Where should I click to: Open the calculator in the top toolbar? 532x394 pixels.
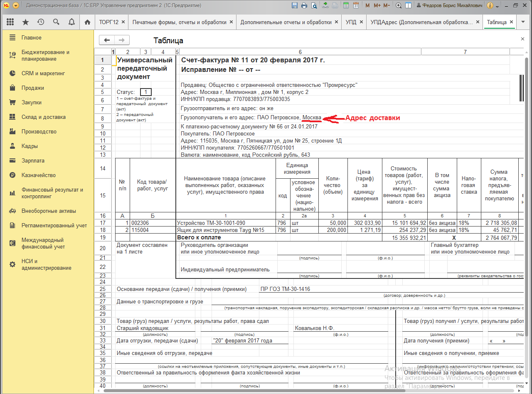pos(346,5)
